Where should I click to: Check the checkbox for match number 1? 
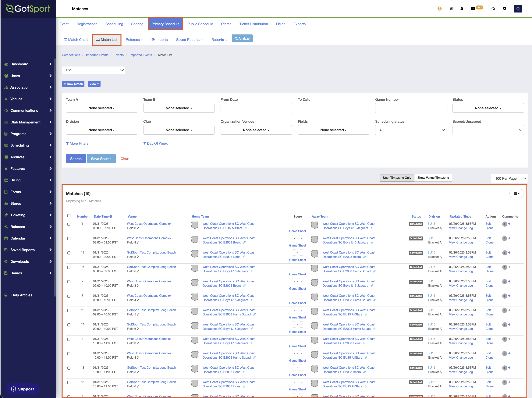(69, 224)
